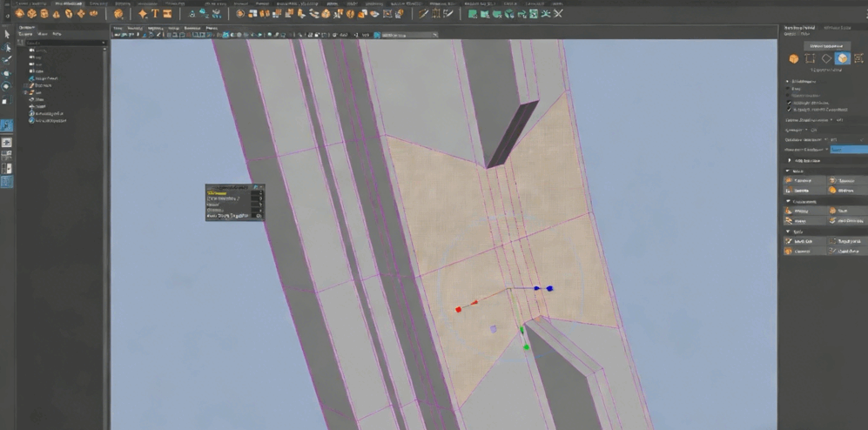Choose the Move tool in the left toolbox
Viewport: 868px width, 430px height.
tap(7, 73)
